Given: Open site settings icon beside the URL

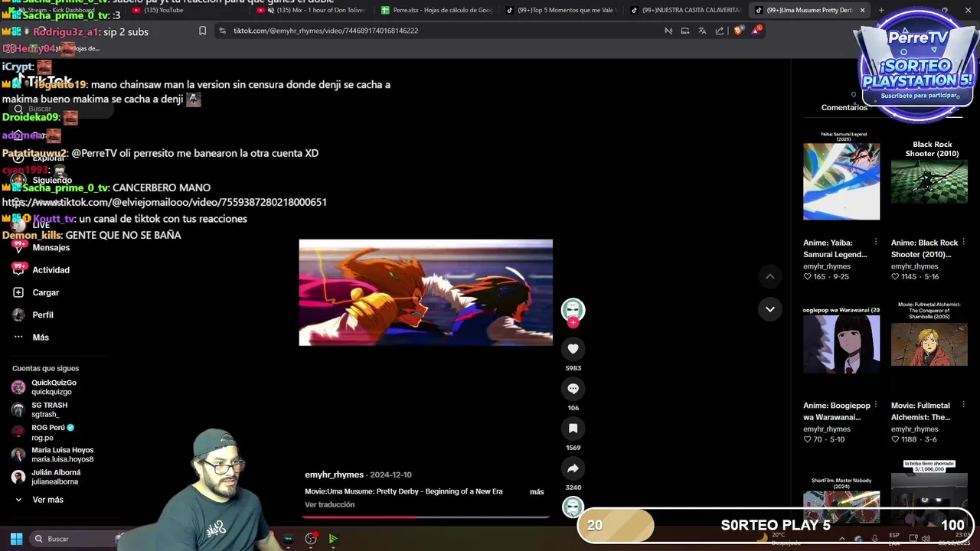Looking at the screenshot, I should 222,31.
